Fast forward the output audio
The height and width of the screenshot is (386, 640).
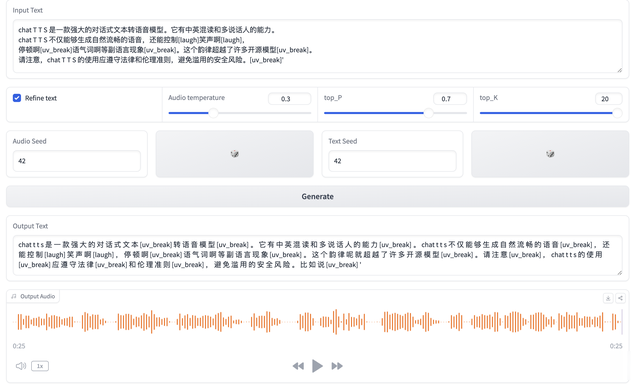pyautogui.click(x=337, y=366)
